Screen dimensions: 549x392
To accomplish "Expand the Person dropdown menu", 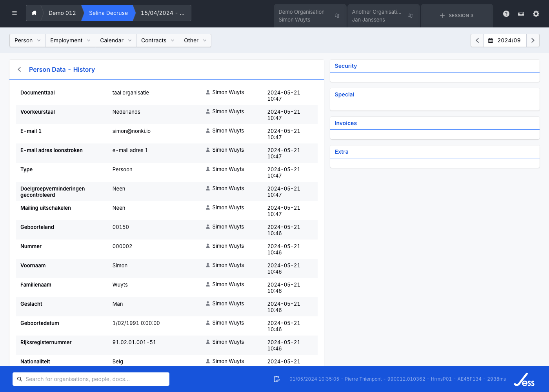I will coord(27,40).
